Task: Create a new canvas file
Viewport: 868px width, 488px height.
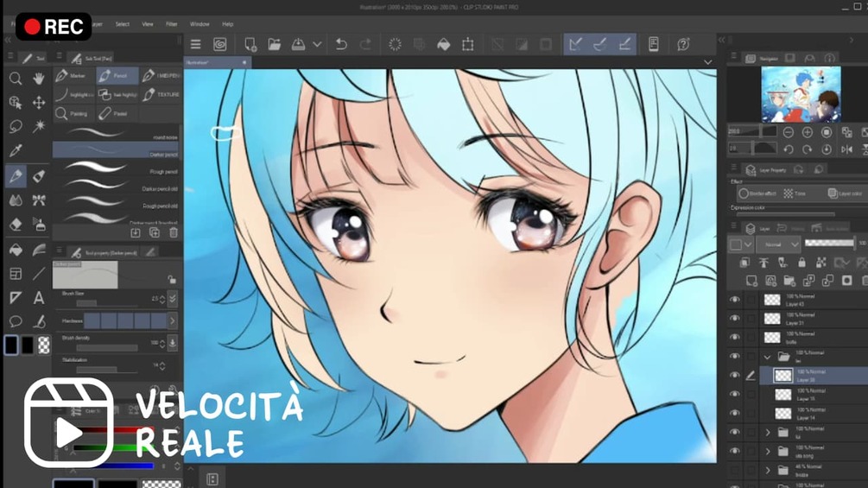Action: (250, 44)
